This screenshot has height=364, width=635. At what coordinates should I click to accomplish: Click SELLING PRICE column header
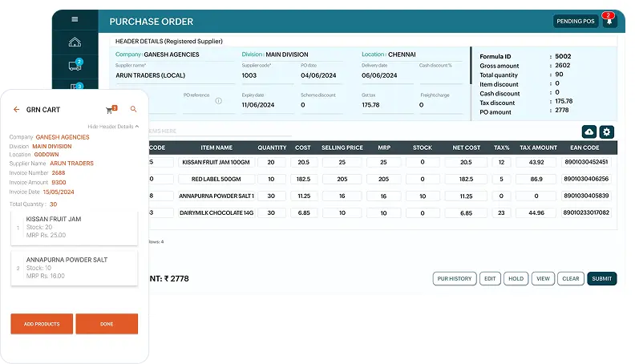tap(342, 148)
